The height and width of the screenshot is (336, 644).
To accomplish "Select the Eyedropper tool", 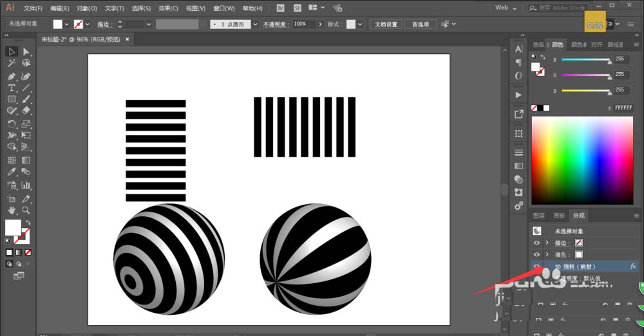I will point(12,172).
